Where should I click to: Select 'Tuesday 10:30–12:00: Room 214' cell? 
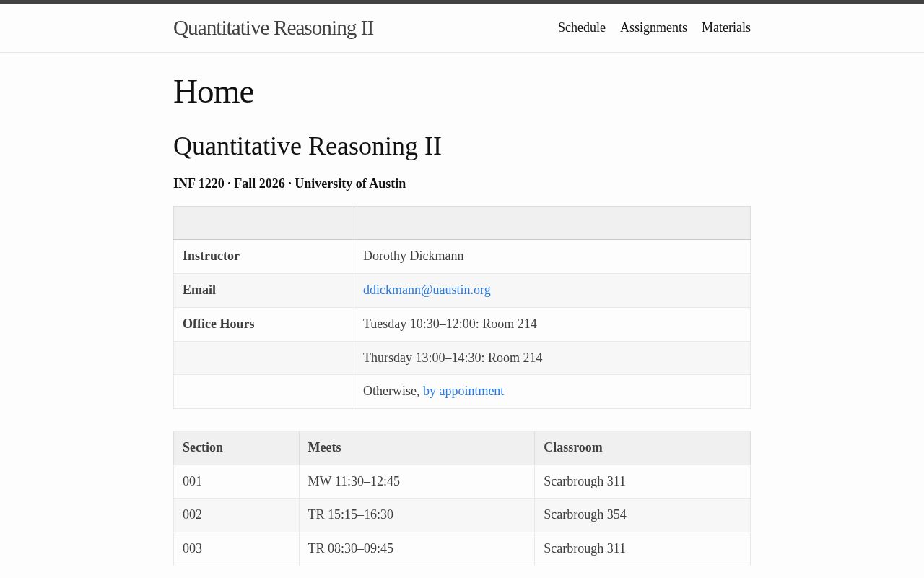pyautogui.click(x=552, y=324)
